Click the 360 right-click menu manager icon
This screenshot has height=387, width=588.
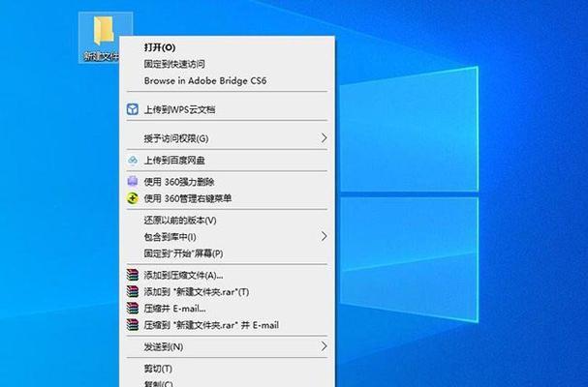coord(133,198)
